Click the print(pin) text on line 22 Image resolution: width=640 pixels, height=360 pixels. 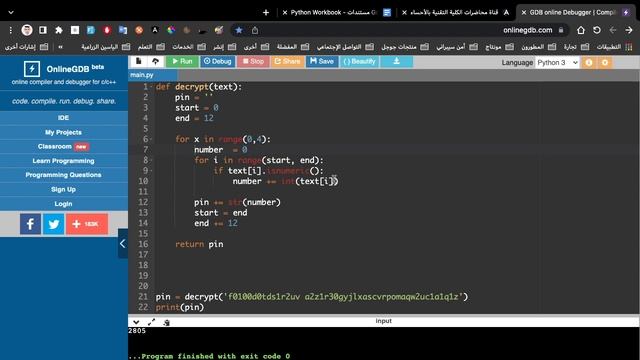[x=180, y=307]
